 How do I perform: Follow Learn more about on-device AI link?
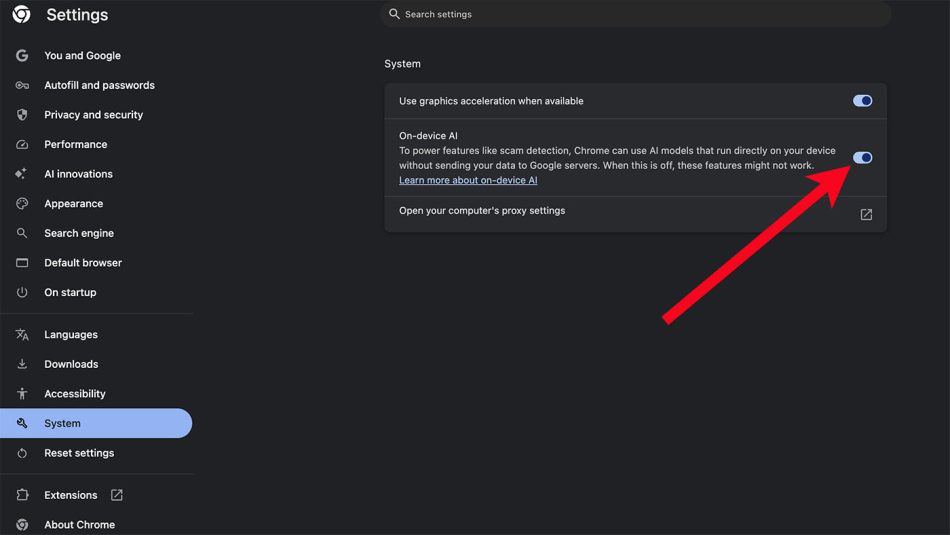click(468, 180)
